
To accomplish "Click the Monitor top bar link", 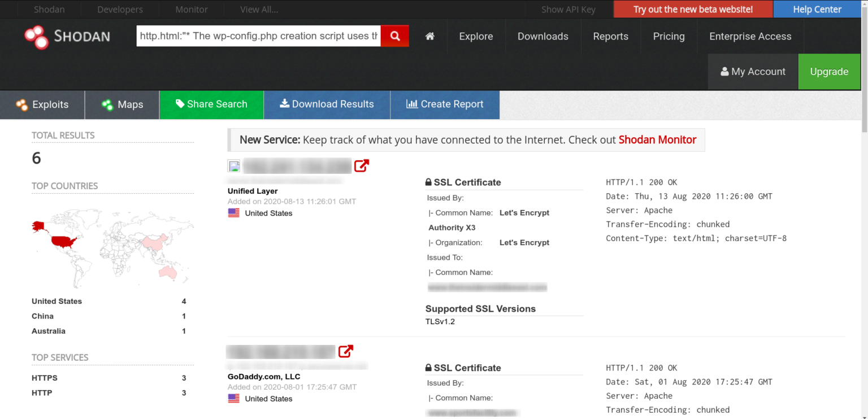I will coord(192,10).
